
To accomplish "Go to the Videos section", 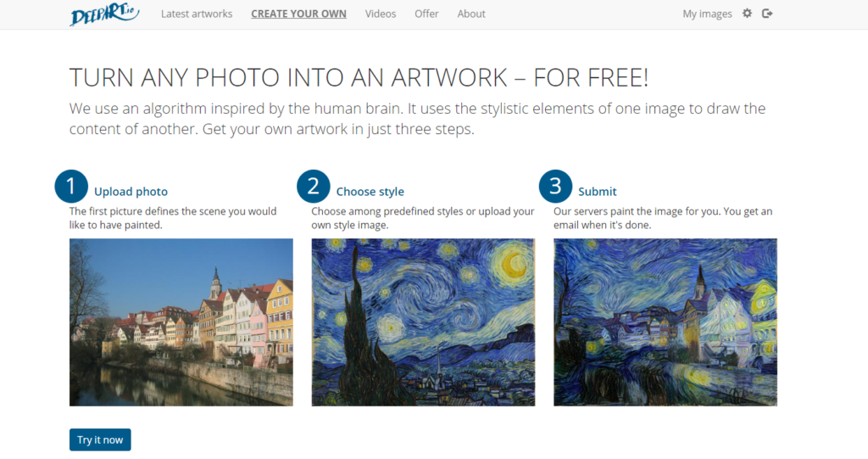I will pyautogui.click(x=381, y=14).
